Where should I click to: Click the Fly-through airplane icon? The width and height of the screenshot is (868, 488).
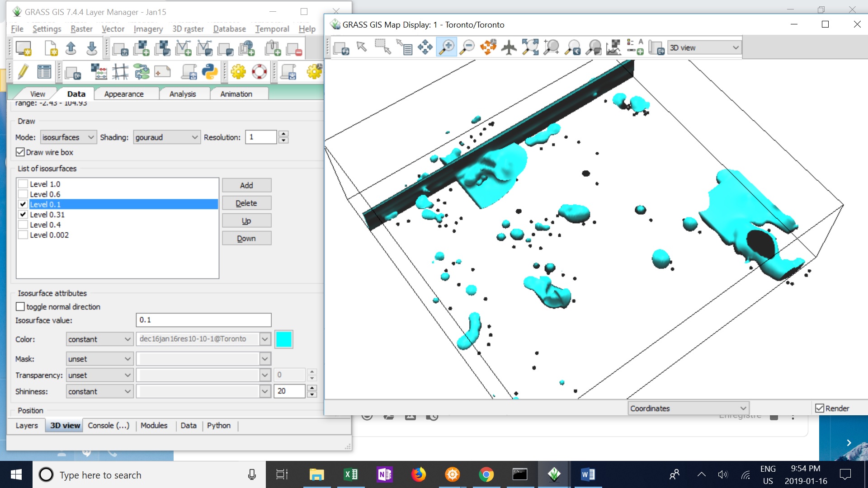[509, 47]
